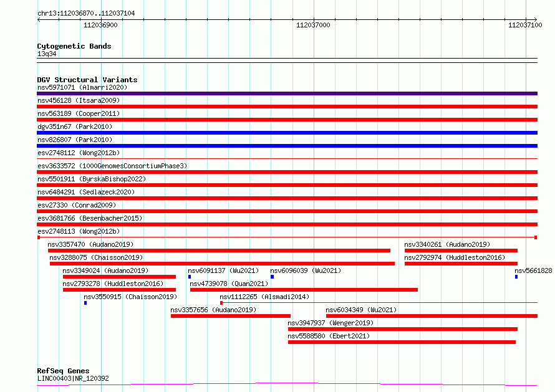The height and width of the screenshot is (392, 555).
Task: Click the blue nsv6096039 variant marker
Action: point(272,277)
